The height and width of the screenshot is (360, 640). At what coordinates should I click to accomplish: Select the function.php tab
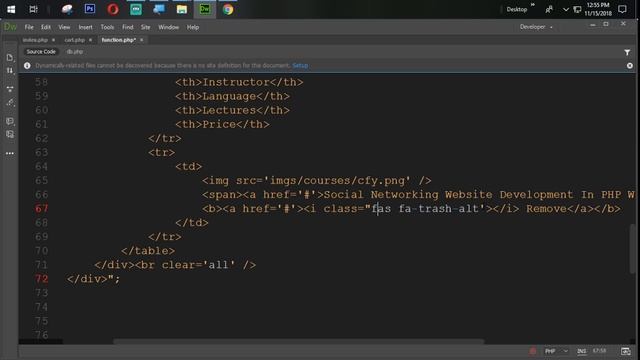click(118, 40)
